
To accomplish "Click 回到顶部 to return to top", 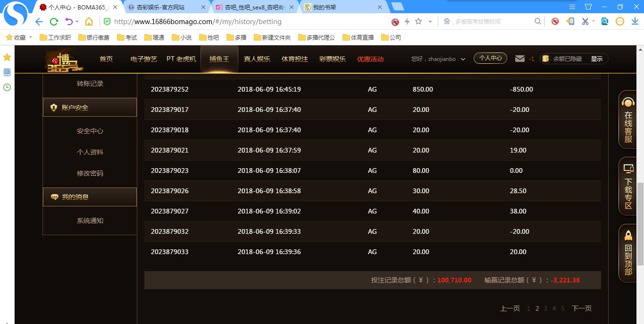I will (x=628, y=253).
